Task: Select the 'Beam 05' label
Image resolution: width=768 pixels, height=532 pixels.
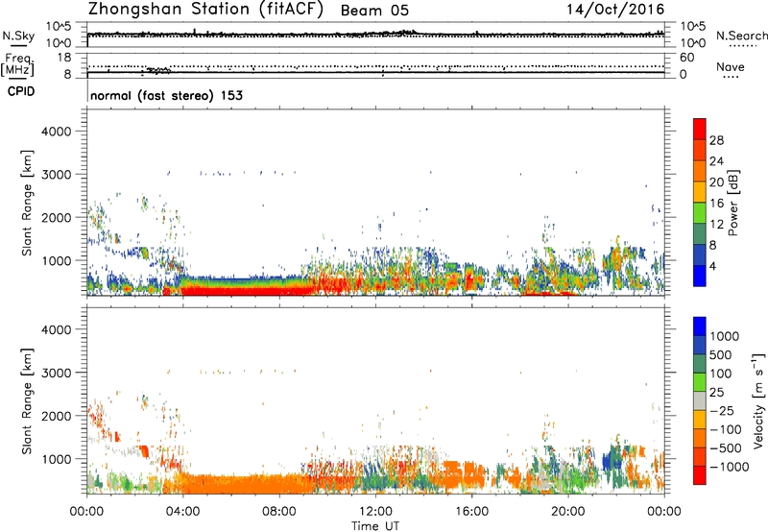Action: (x=374, y=11)
